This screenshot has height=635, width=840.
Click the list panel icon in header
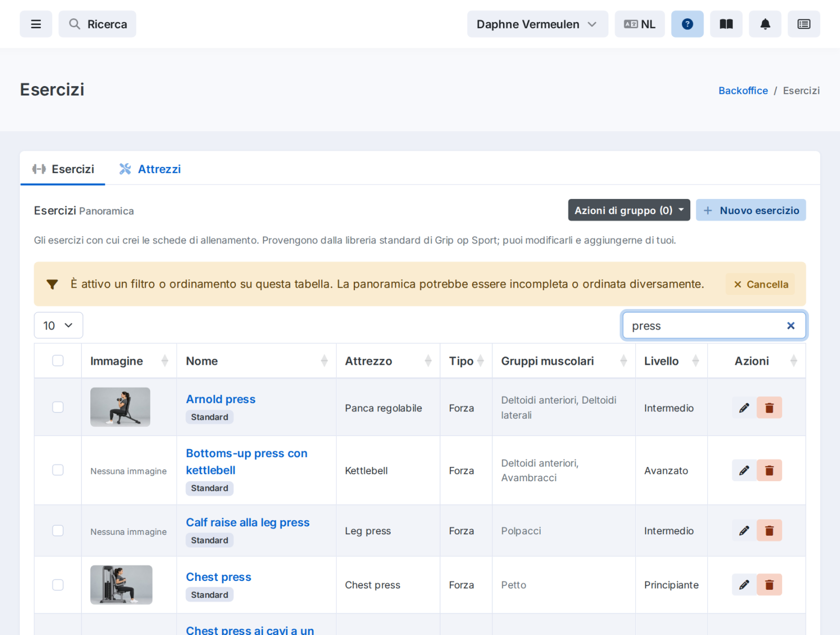[804, 24]
